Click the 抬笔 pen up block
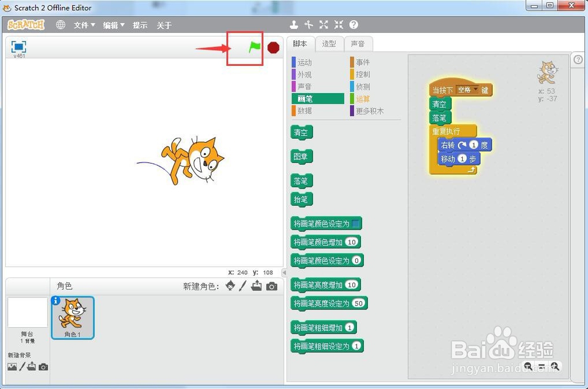The height and width of the screenshot is (389, 588). click(x=302, y=200)
